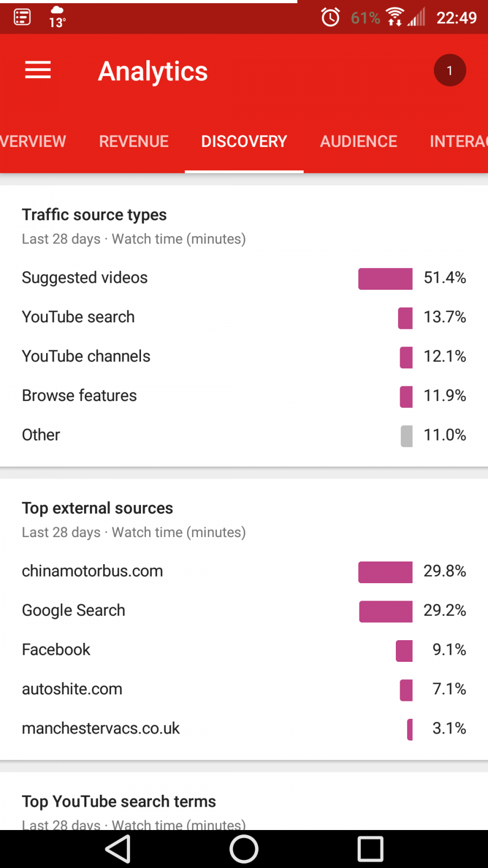This screenshot has width=488, height=868.
Task: Switch to the Revenue tab
Action: 134,141
